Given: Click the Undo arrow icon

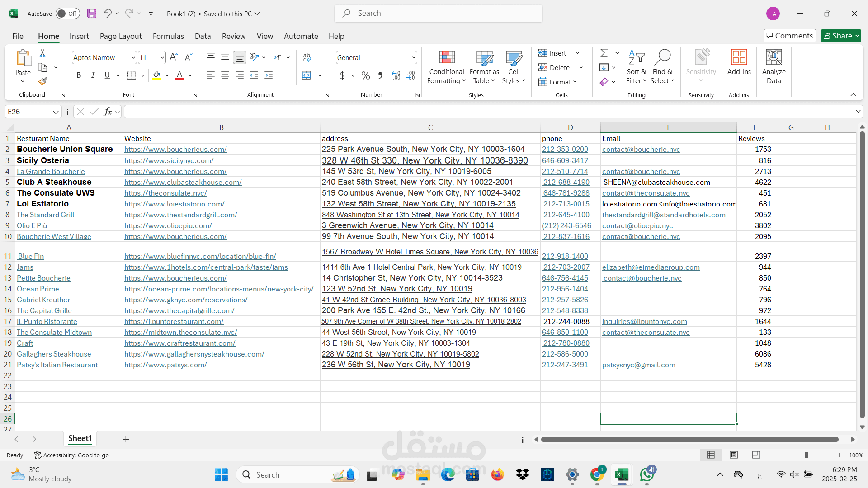Looking at the screenshot, I should [x=107, y=13].
